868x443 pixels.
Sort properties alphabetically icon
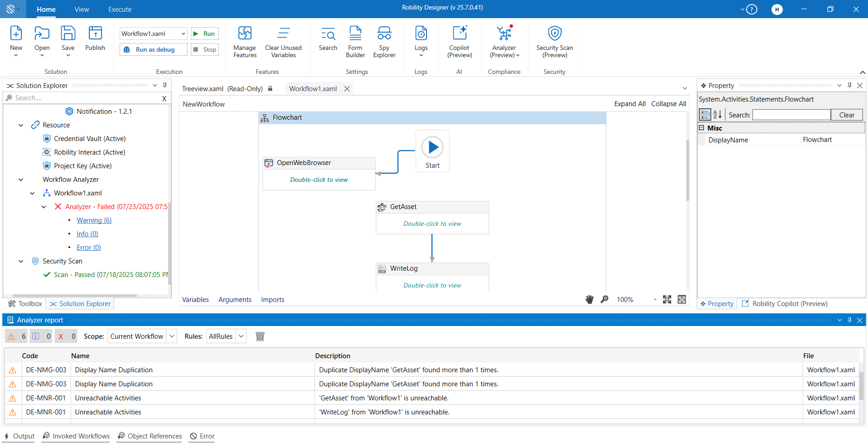point(718,115)
